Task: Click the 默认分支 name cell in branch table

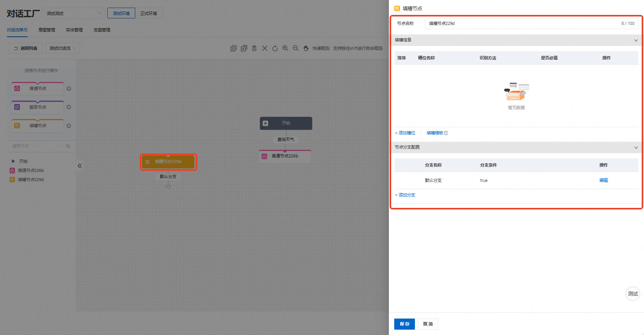Action: [433, 180]
